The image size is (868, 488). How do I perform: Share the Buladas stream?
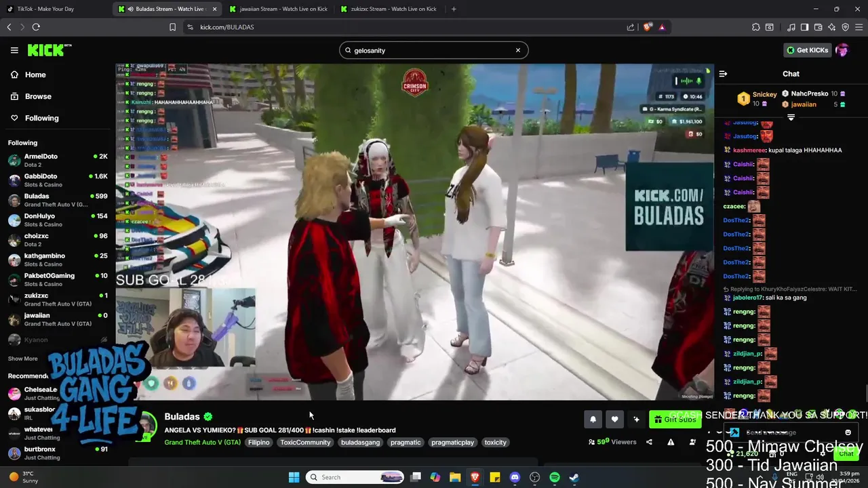[649, 442]
